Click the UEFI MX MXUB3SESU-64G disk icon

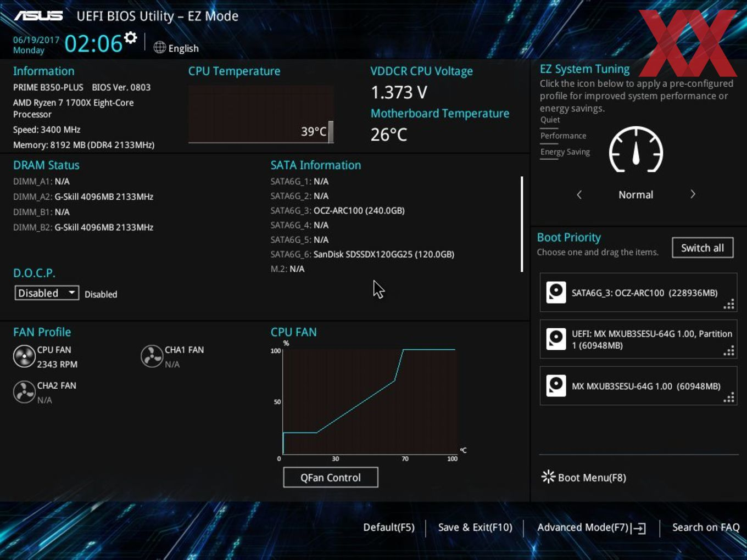tap(556, 339)
